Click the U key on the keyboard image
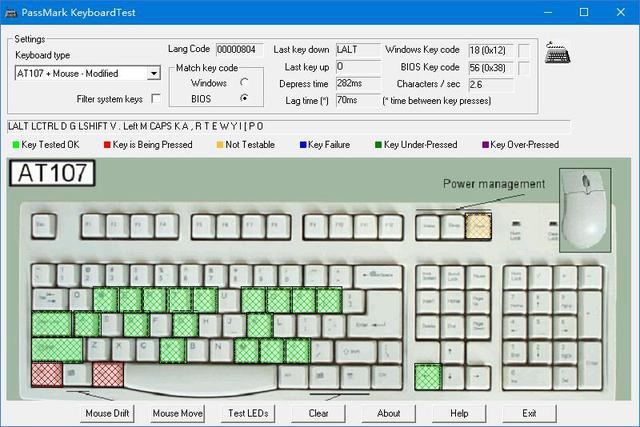This screenshot has height=427, width=640. click(229, 300)
